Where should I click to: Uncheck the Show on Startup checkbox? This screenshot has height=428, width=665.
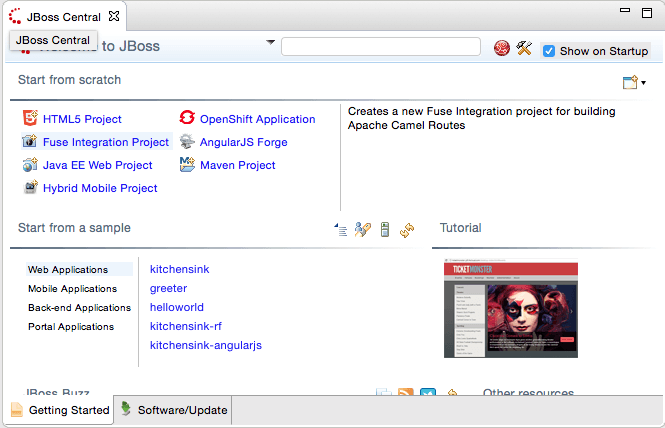pyautogui.click(x=549, y=51)
